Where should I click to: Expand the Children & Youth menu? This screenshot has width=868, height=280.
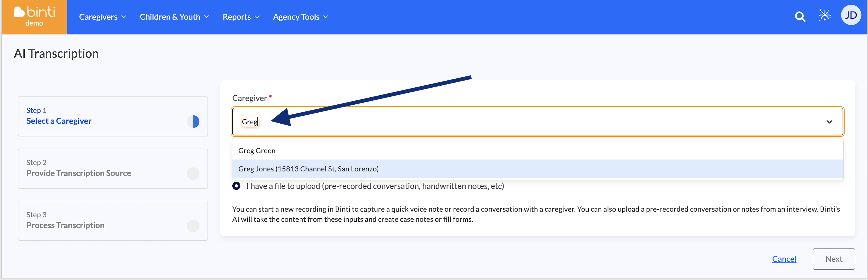(174, 17)
